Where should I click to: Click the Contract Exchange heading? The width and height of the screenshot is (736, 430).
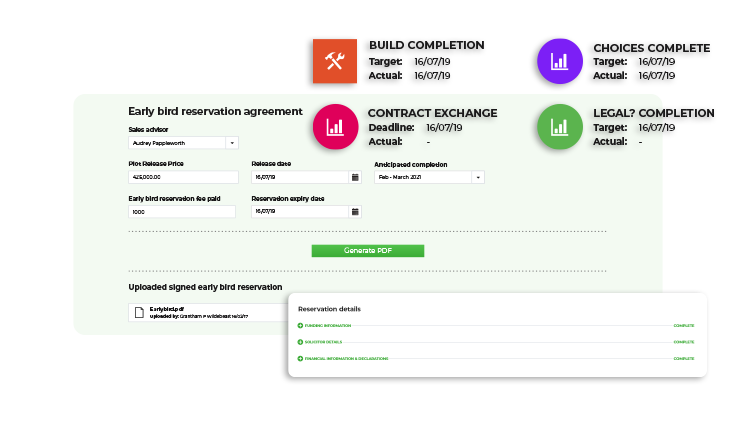[x=432, y=113]
